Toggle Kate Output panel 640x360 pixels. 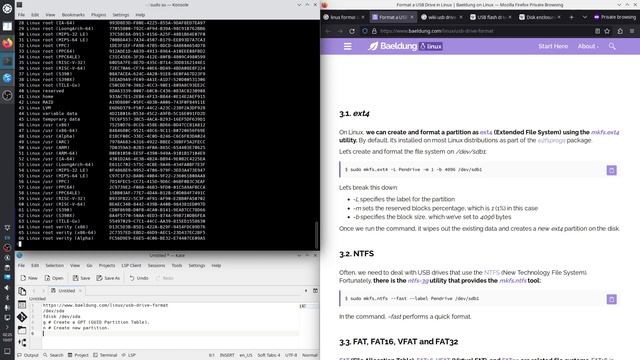[28, 355]
